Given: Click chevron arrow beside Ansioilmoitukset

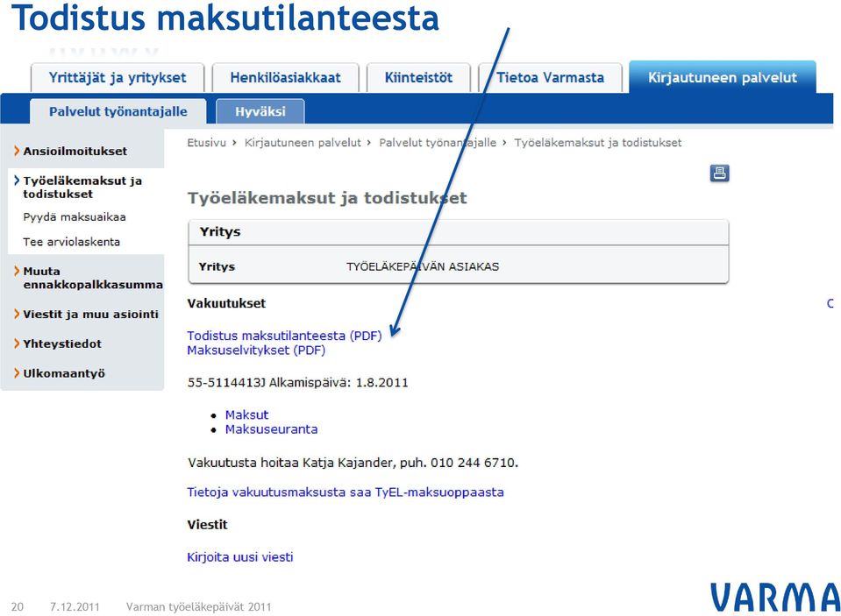Looking at the screenshot, I should pyautogui.click(x=17, y=152).
